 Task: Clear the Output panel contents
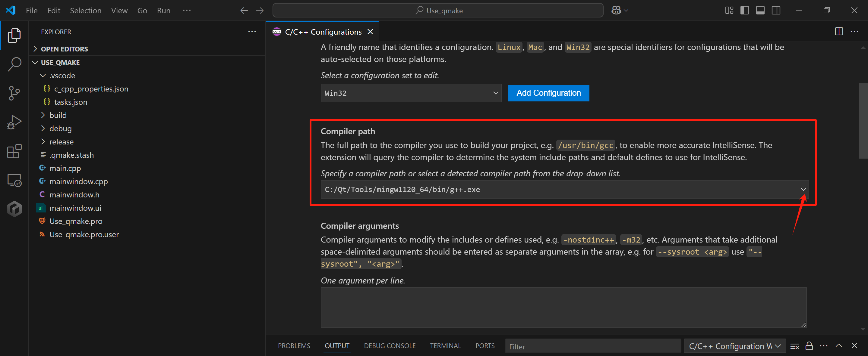[795, 345]
